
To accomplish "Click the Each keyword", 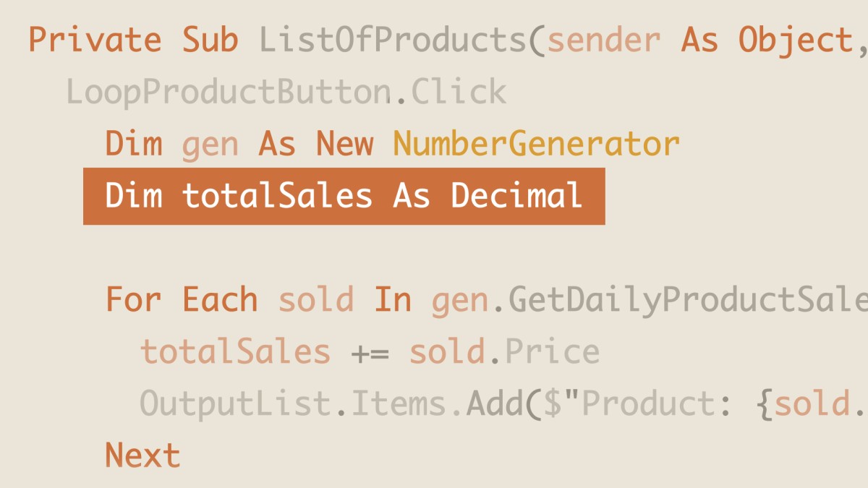I will pyautogui.click(x=219, y=299).
